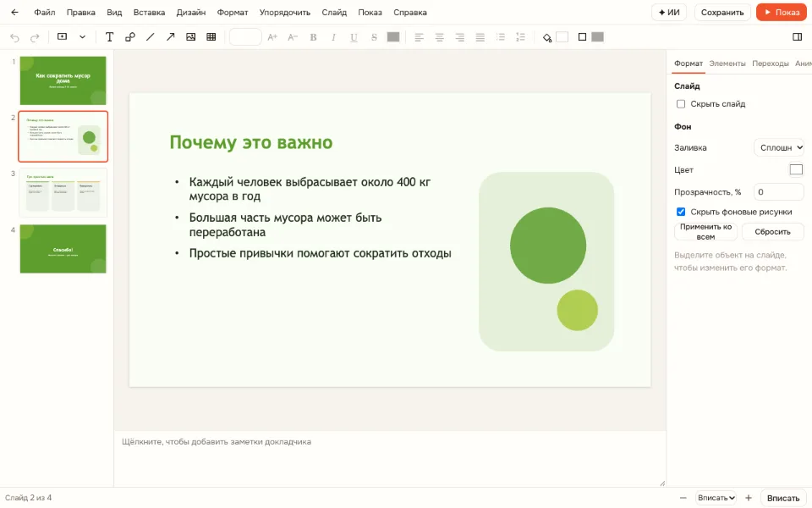Viewport: 812px width, 508px height.
Task: Click the border color swatch in toolbar
Action: (x=598, y=36)
